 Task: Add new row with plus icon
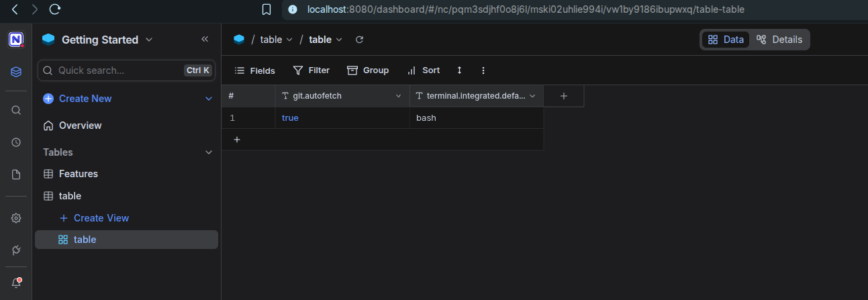coord(236,140)
